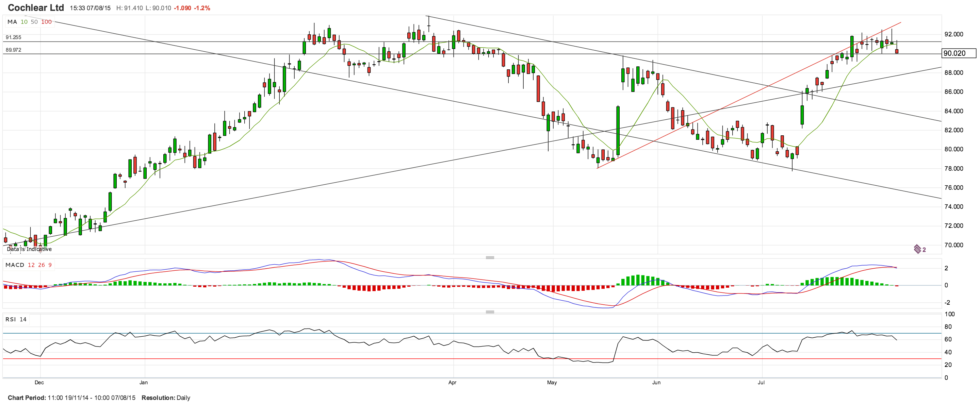Click the 88.000 price axis label
980x404 pixels.
point(954,72)
